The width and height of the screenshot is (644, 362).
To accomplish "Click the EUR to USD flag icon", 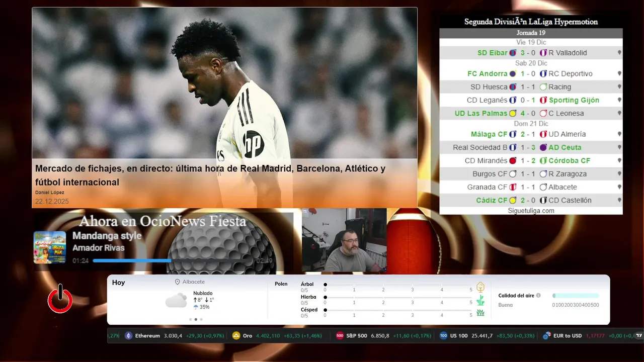I will tap(546, 336).
